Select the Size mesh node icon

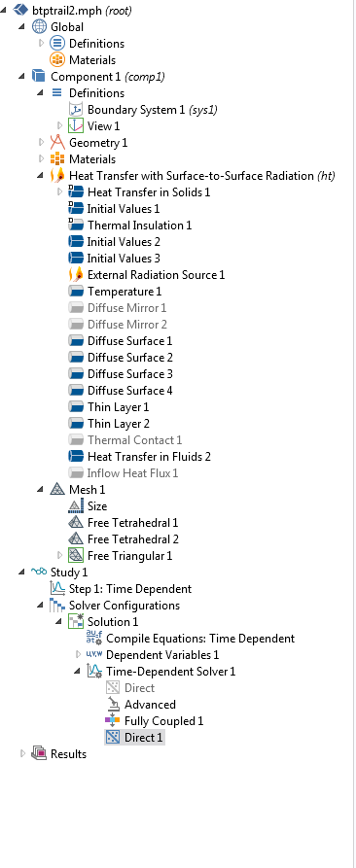(75, 506)
